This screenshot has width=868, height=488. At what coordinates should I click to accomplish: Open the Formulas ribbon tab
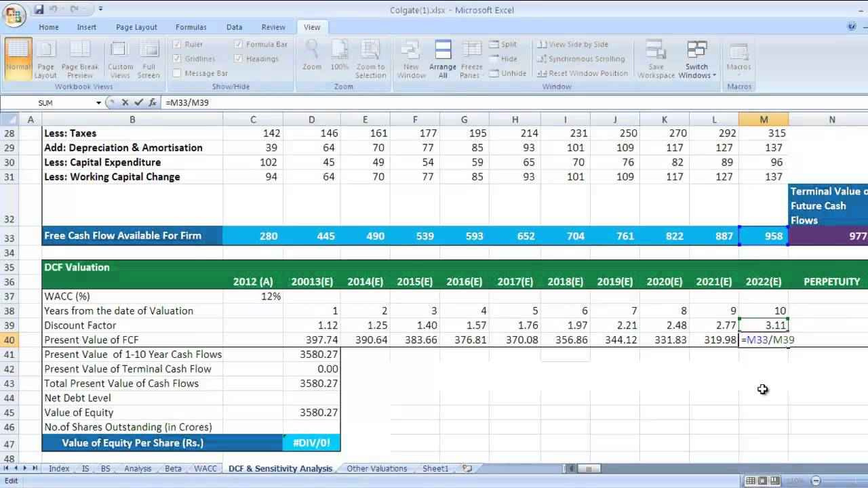click(x=191, y=27)
